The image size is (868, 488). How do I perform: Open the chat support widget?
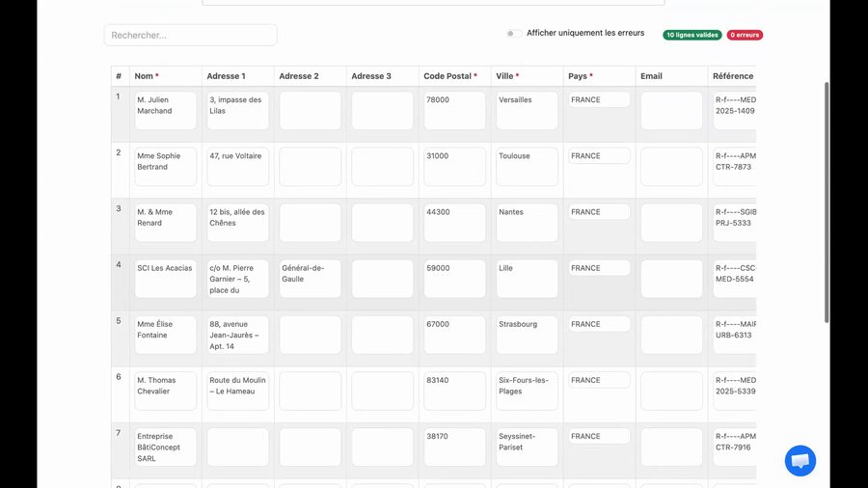pos(800,461)
